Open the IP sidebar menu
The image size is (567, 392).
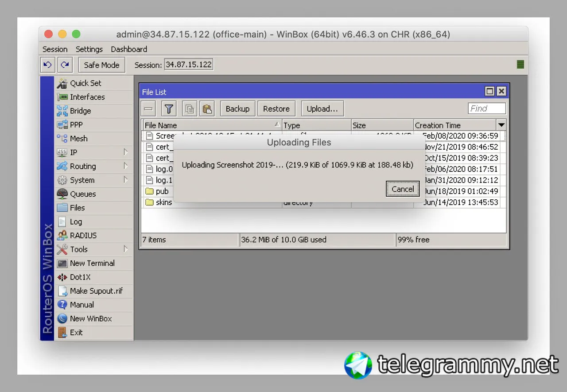pos(94,152)
